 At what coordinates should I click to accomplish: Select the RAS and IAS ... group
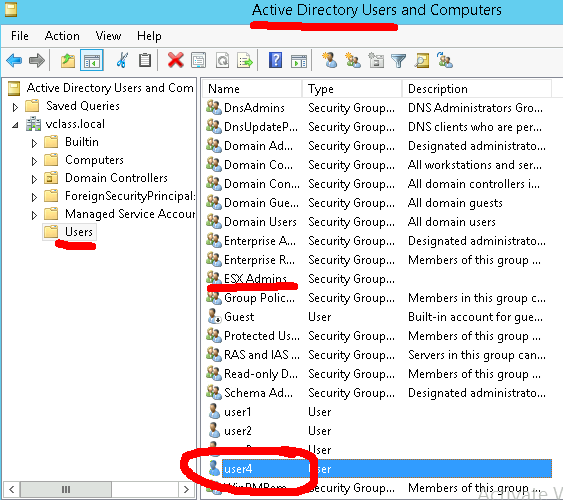click(x=261, y=355)
